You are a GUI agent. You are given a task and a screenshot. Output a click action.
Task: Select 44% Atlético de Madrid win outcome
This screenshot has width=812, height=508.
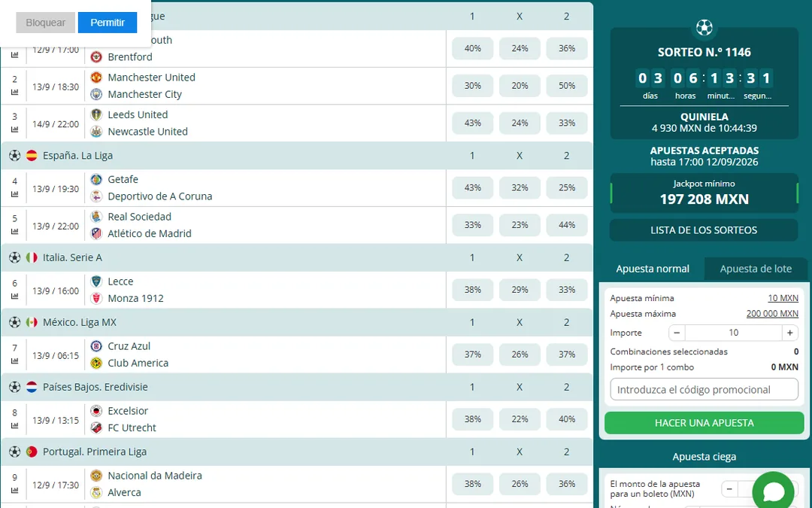tap(567, 226)
